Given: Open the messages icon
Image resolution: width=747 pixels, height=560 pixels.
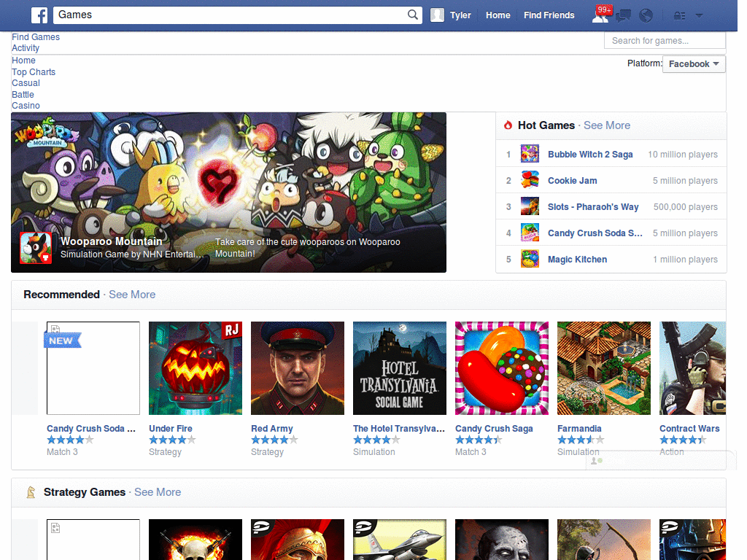Looking at the screenshot, I should click(x=623, y=16).
